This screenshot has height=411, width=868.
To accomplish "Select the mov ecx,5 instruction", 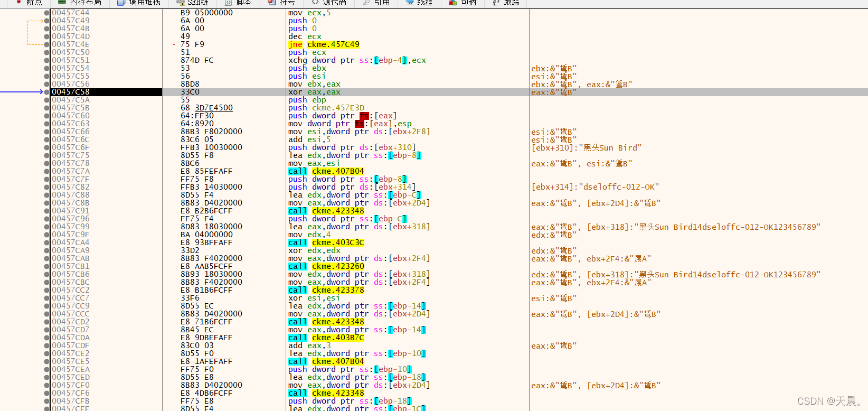I will [309, 13].
